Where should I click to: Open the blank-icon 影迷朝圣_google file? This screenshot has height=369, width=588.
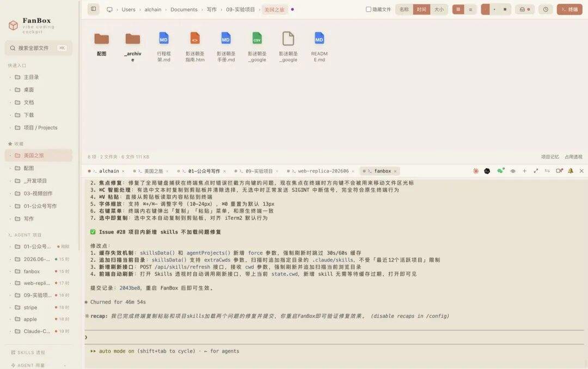288,47
